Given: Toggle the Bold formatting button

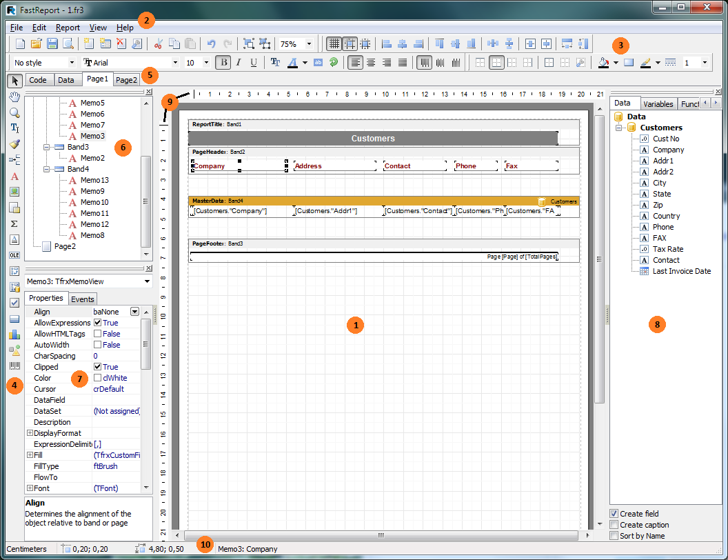Looking at the screenshot, I should [x=223, y=63].
